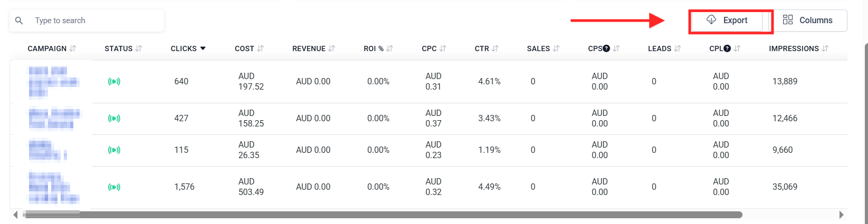The height and width of the screenshot is (224, 868).
Task: Click the CPS help question icon
Action: pos(606,48)
